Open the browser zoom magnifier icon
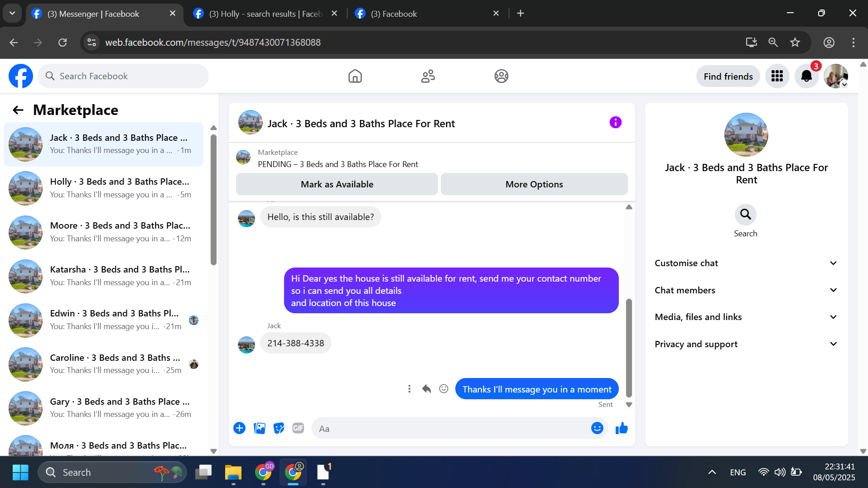The height and width of the screenshot is (488, 868). click(773, 43)
